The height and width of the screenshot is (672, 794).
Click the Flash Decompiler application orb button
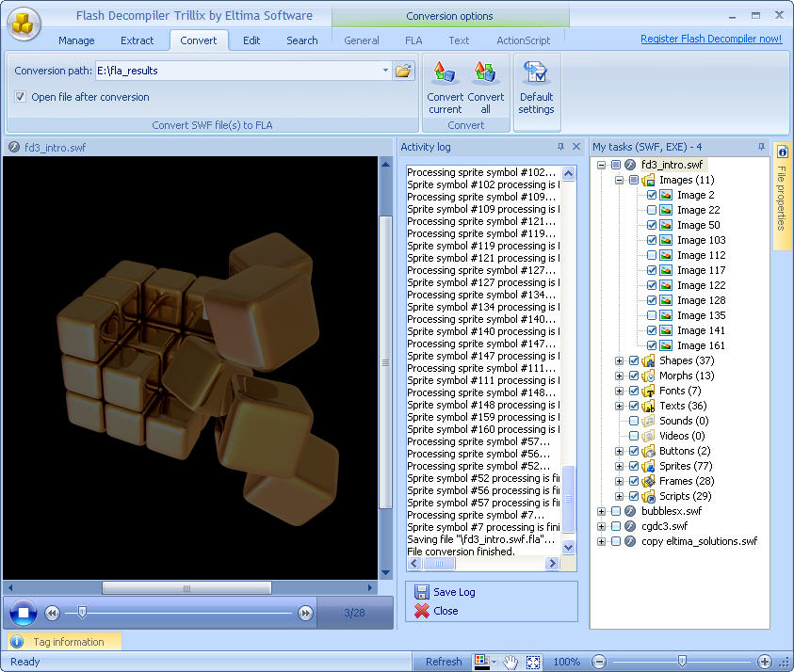point(24,24)
